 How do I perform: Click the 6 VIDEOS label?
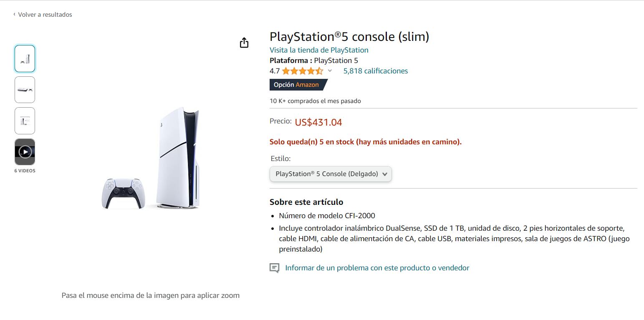point(25,171)
